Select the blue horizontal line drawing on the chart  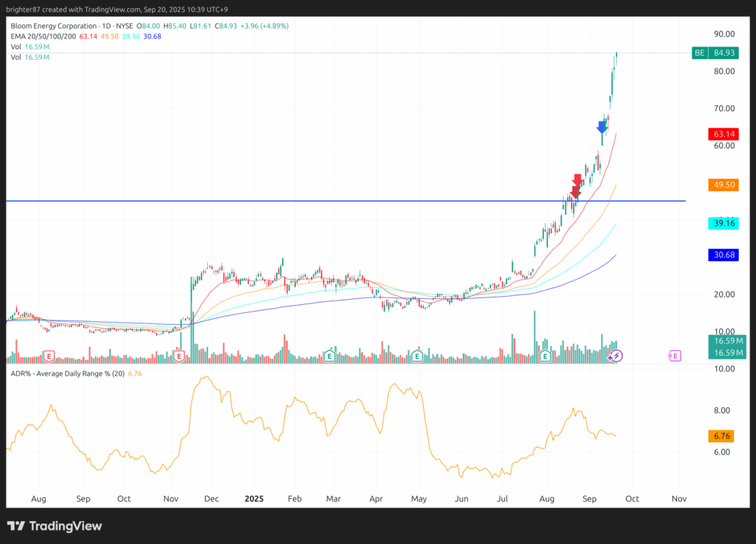[x=346, y=201]
